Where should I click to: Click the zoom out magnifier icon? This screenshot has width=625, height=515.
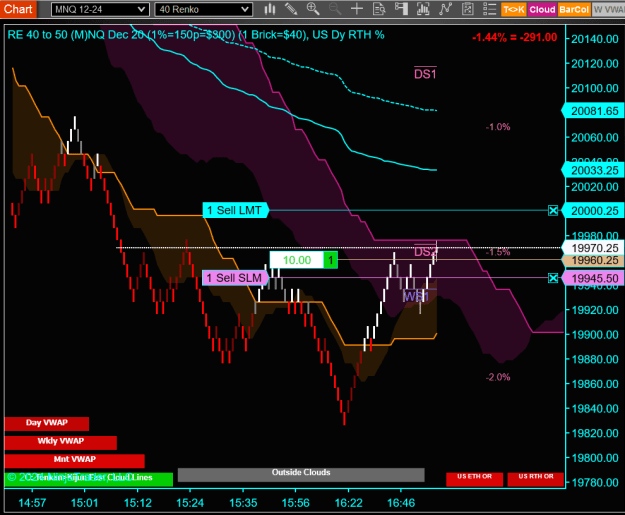[x=335, y=9]
